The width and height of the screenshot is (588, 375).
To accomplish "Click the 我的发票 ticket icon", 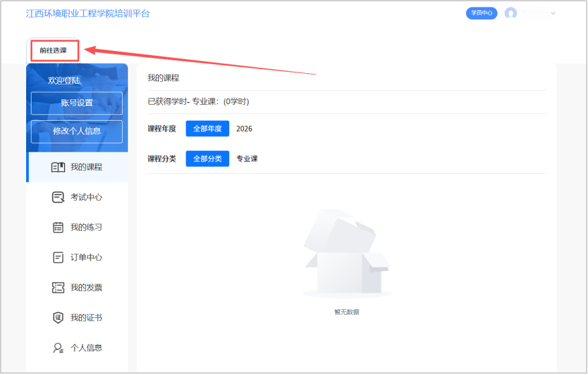I will click(x=58, y=288).
